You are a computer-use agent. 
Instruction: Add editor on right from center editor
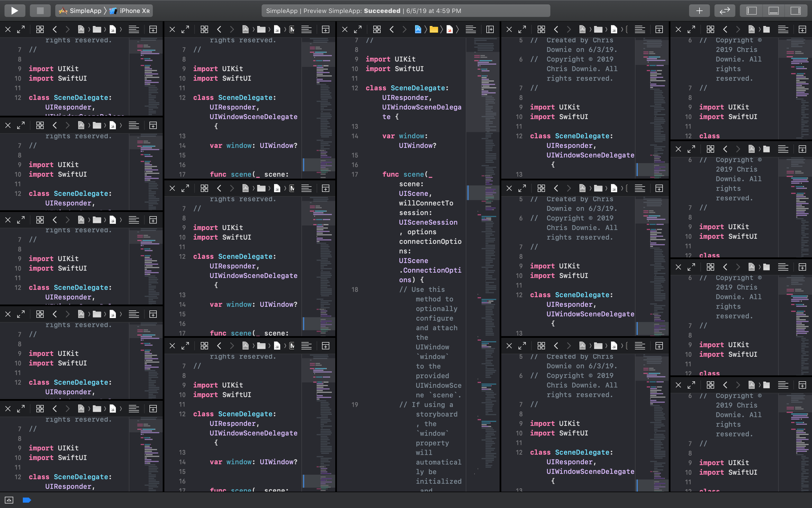(x=490, y=30)
